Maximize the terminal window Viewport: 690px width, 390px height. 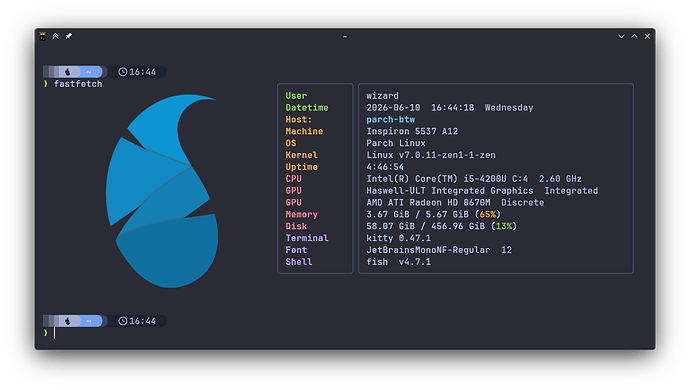(x=635, y=36)
